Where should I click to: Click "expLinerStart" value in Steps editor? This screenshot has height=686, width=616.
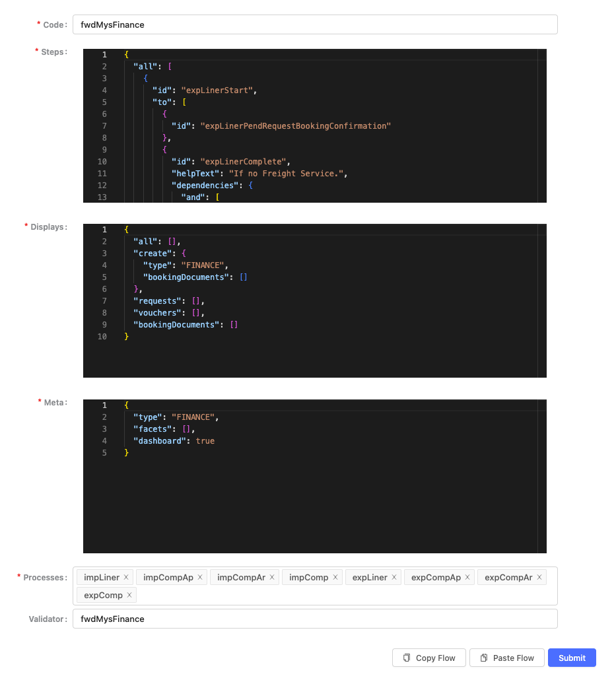pyautogui.click(x=217, y=90)
